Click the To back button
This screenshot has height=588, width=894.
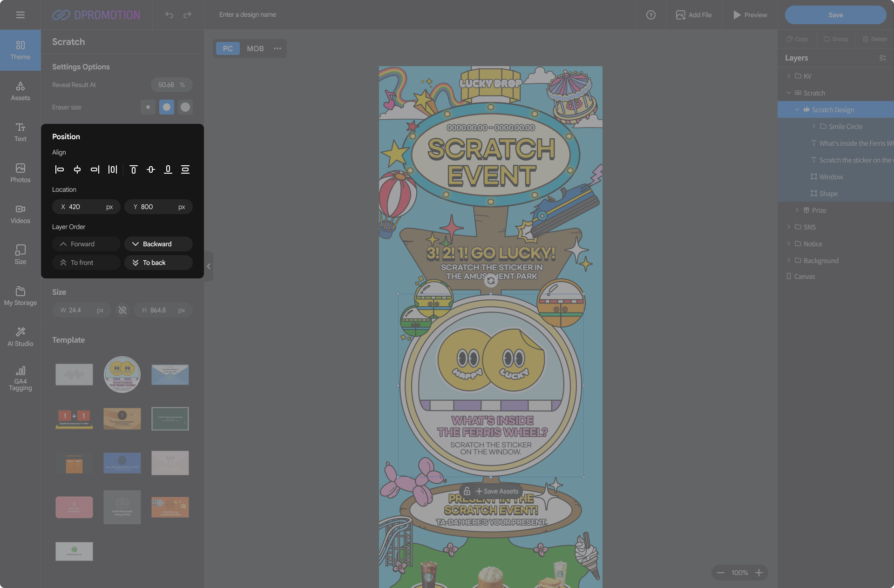coord(158,263)
